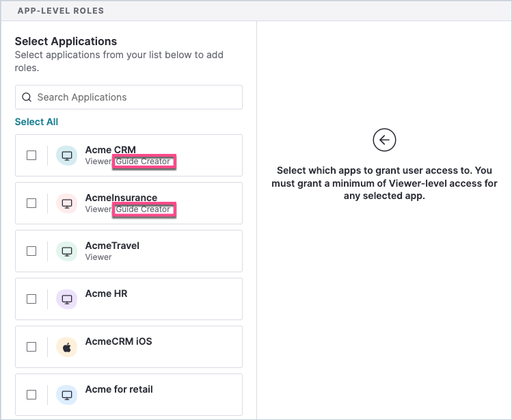Click Viewer role under Acme CRM
The height and width of the screenshot is (420, 512).
[98, 161]
